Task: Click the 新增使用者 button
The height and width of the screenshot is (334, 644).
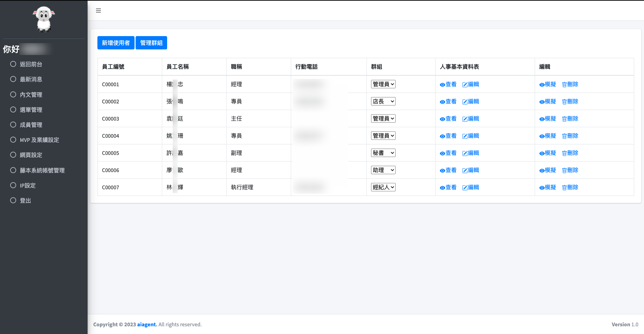Action: (x=116, y=43)
